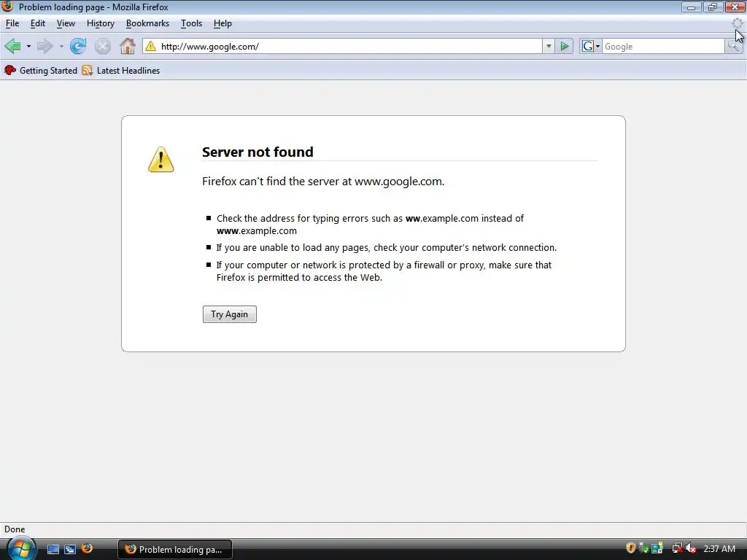Go to the Home page
Image resolution: width=747 pixels, height=560 pixels.
[x=127, y=46]
